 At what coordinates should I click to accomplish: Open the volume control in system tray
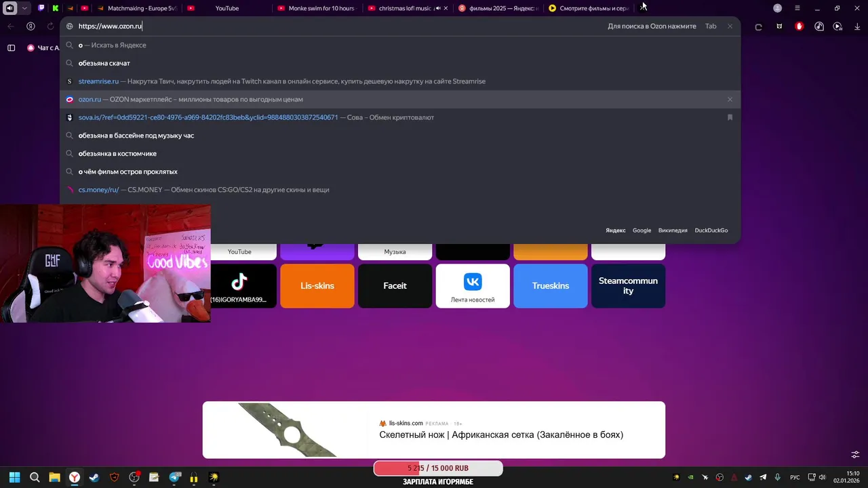pyautogui.click(x=823, y=477)
